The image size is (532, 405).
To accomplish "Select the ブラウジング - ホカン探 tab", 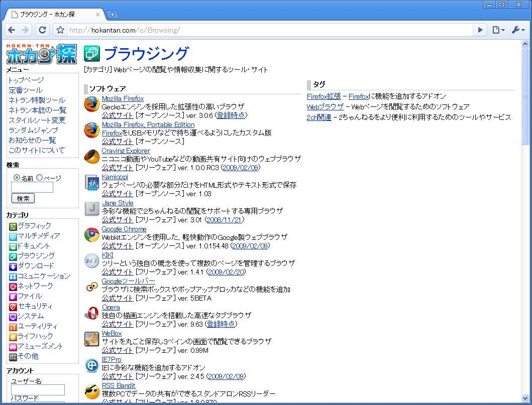I will pos(54,15).
